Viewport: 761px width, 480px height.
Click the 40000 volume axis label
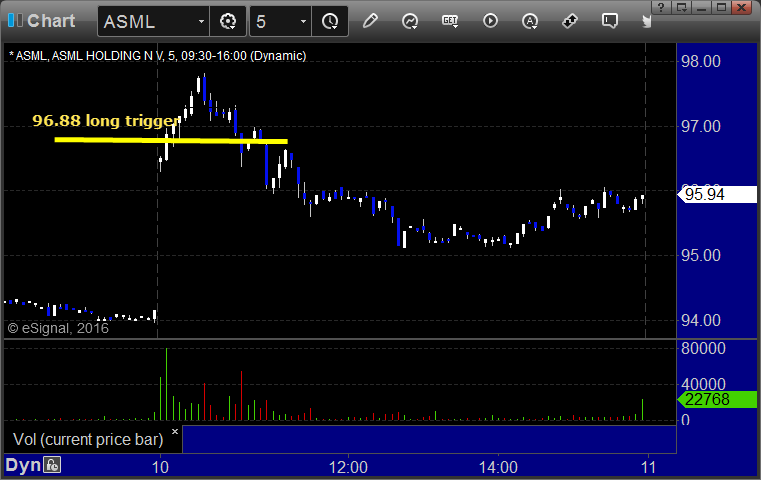pos(703,384)
